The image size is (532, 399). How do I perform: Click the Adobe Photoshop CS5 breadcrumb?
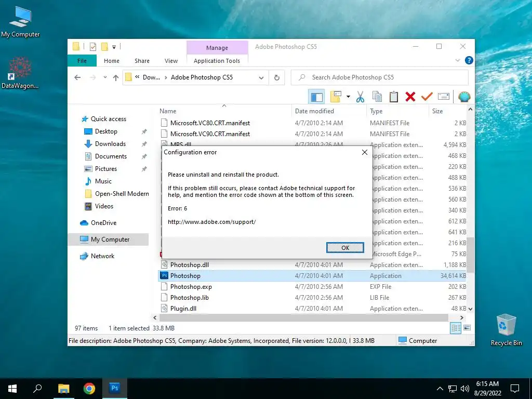click(x=202, y=77)
